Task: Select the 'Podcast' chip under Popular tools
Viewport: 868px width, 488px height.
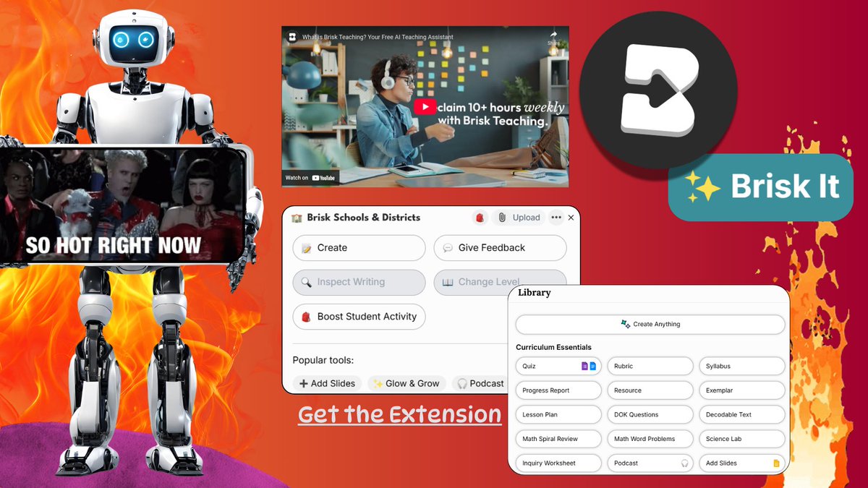Action: click(480, 383)
